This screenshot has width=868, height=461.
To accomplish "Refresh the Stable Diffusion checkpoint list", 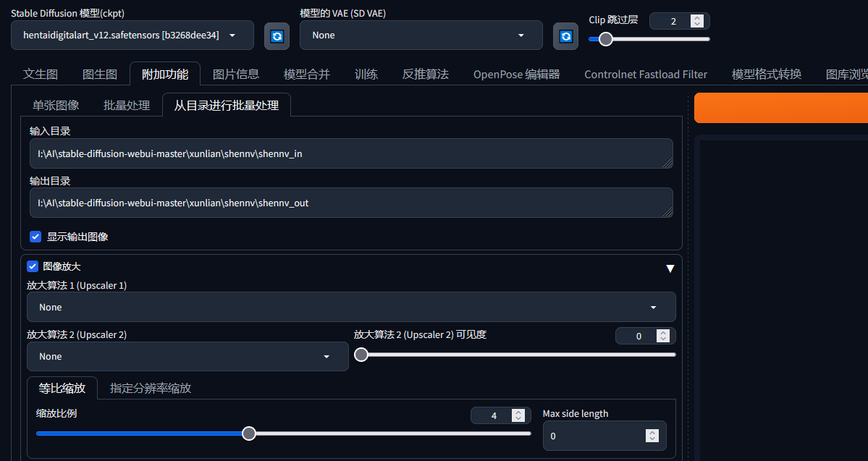I will [277, 35].
